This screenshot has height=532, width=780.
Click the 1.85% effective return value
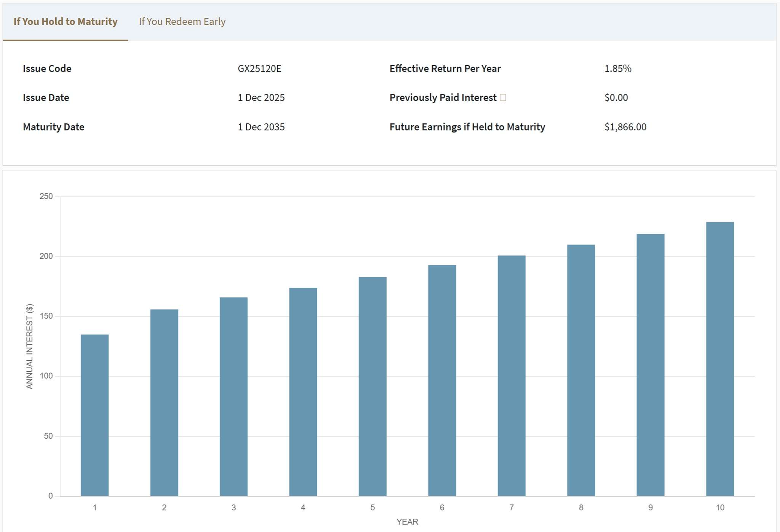click(x=618, y=69)
